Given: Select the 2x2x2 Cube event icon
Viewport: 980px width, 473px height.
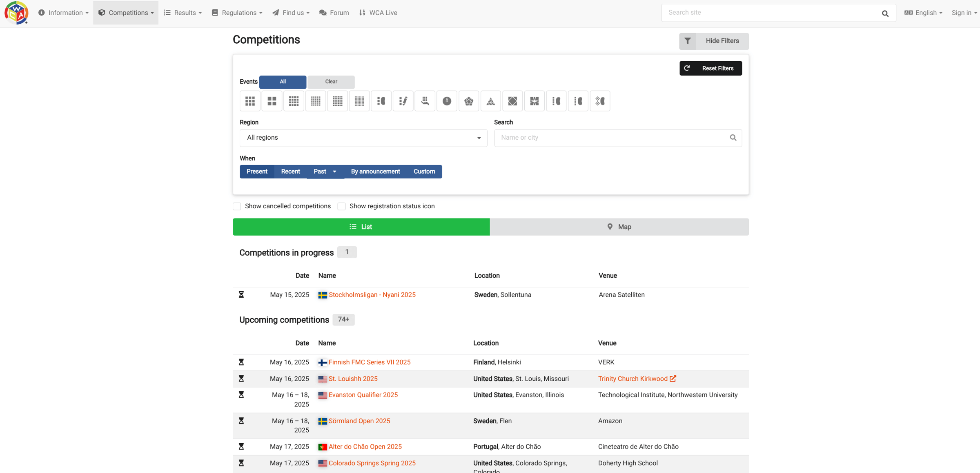Looking at the screenshot, I should pos(272,101).
